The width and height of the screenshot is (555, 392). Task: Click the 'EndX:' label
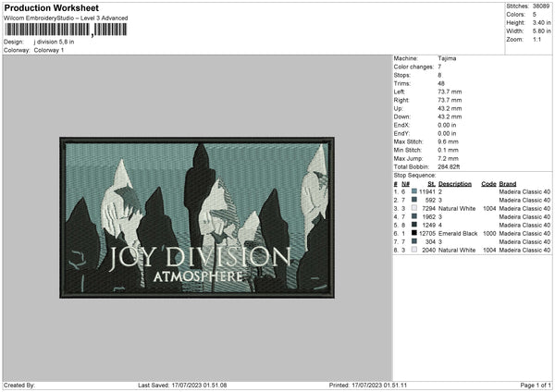point(401,125)
